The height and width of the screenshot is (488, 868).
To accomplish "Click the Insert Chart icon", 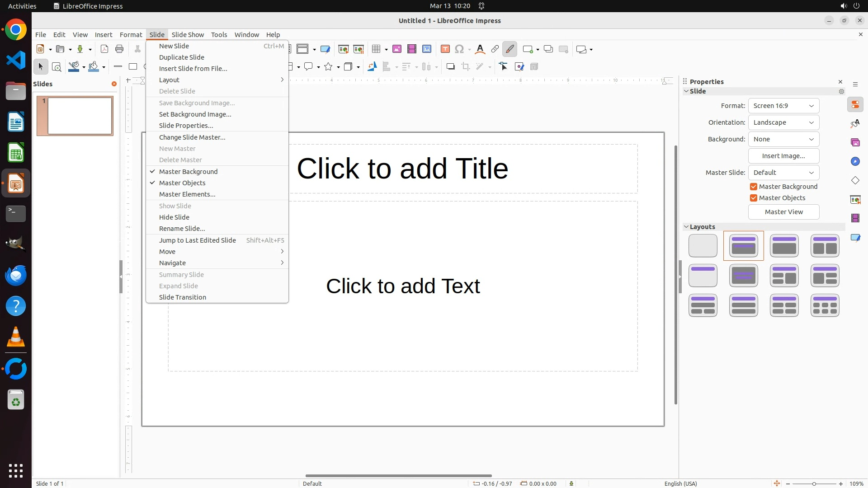I will point(427,49).
